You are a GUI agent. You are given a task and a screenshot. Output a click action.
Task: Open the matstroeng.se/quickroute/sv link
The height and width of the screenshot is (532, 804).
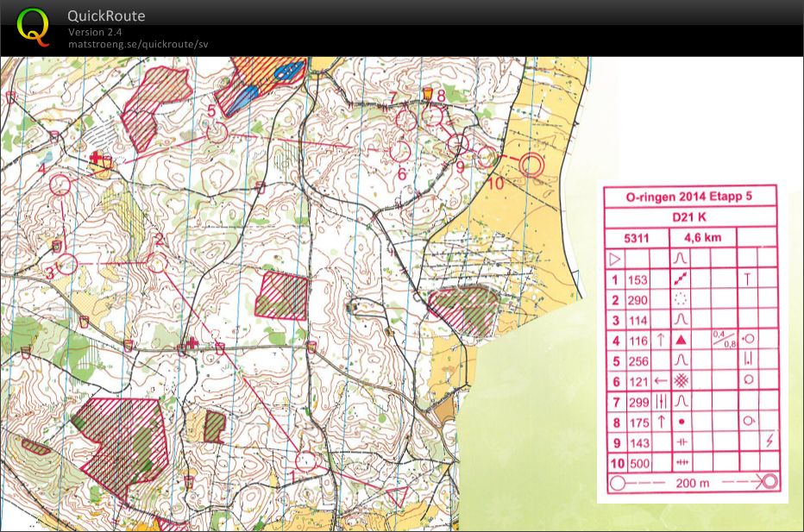point(138,44)
